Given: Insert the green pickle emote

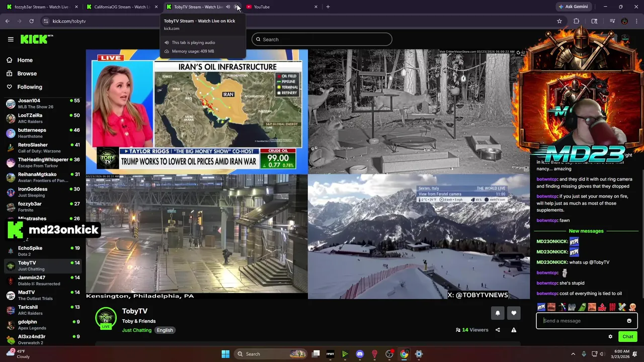Looking at the screenshot, I should coord(582,307).
